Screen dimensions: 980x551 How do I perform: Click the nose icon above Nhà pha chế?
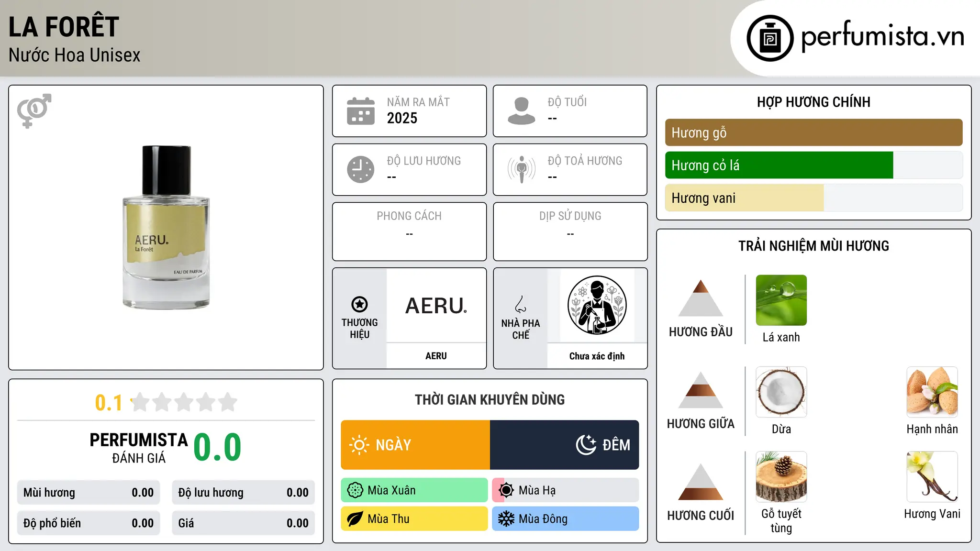(521, 304)
